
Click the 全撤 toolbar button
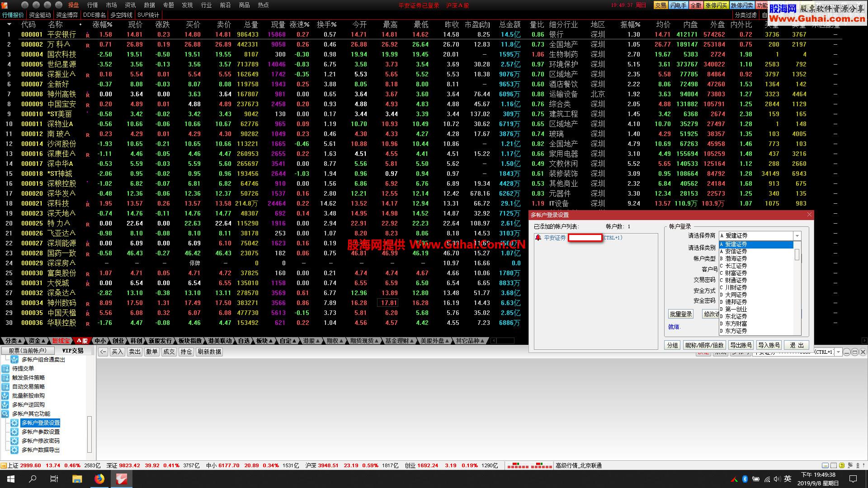pos(696,5)
